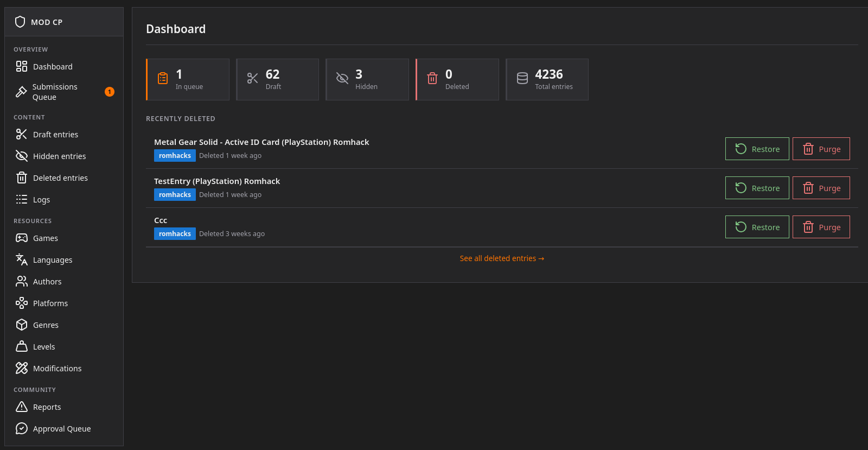Image resolution: width=868 pixels, height=450 pixels.
Task: Click the 1 In queue stat card
Action: click(188, 79)
